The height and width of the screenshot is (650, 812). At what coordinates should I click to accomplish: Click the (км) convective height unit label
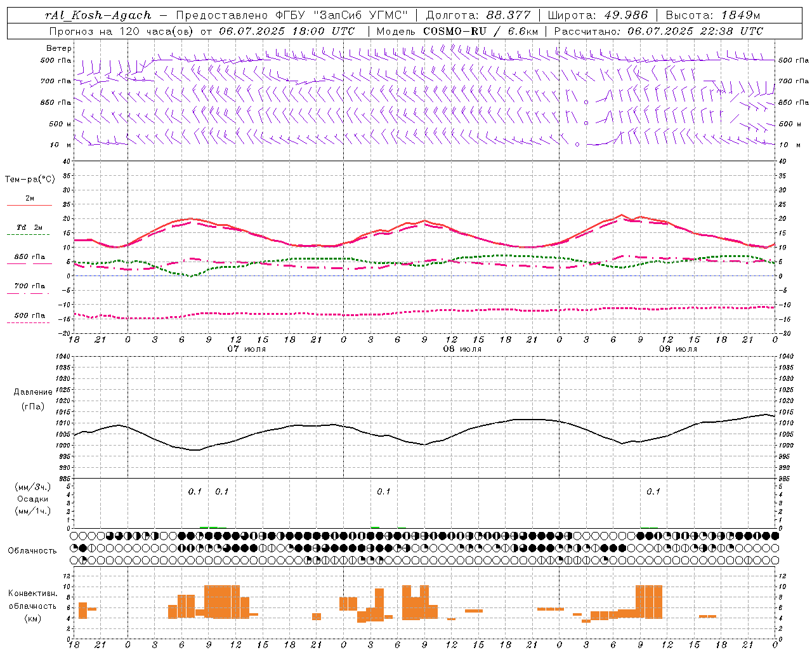(x=33, y=618)
